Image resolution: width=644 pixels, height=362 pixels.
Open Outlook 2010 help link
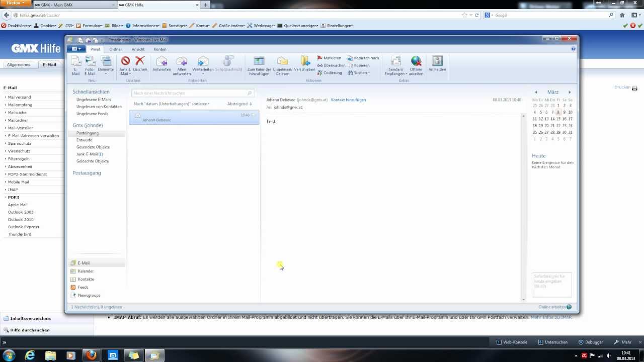pyautogui.click(x=21, y=220)
